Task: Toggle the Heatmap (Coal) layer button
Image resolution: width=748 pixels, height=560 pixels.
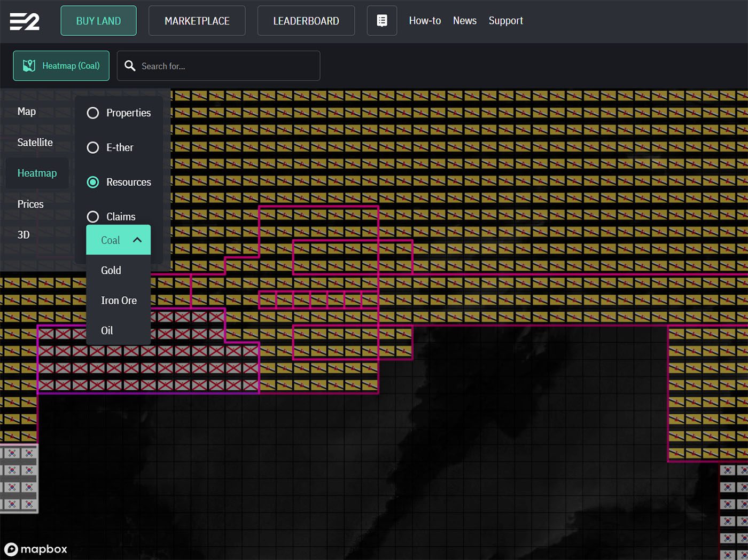Action: click(x=61, y=66)
